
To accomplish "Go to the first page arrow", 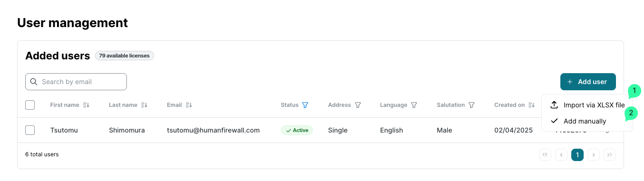I will (x=545, y=155).
